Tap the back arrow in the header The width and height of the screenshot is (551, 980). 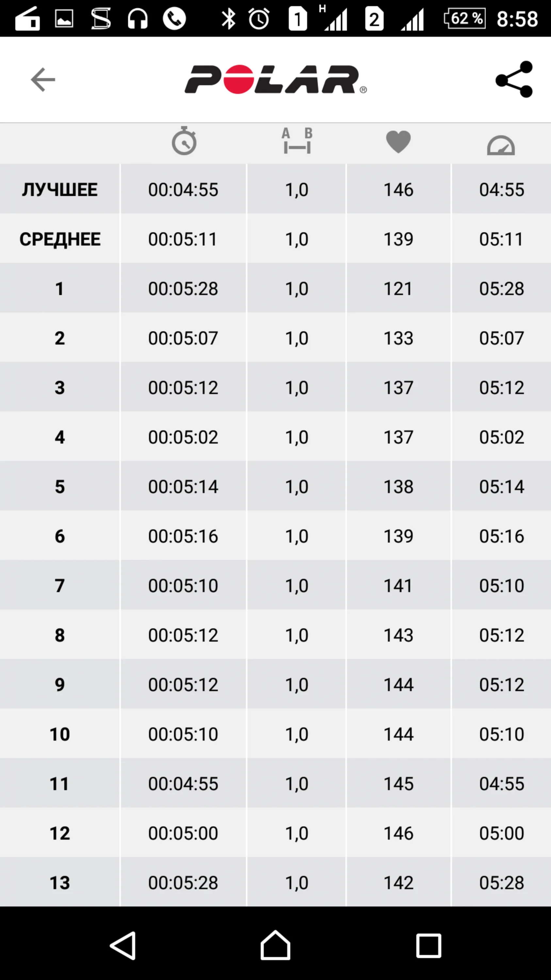(43, 79)
